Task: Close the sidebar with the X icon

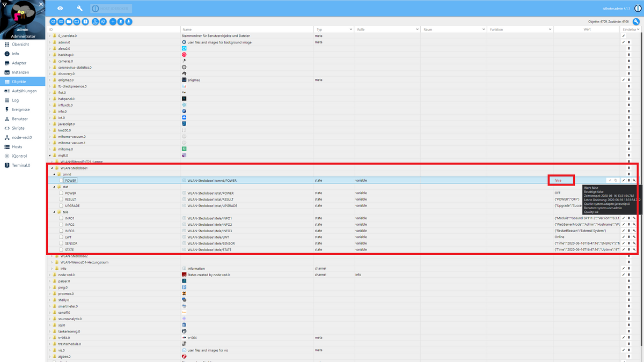Action: [41, 4]
